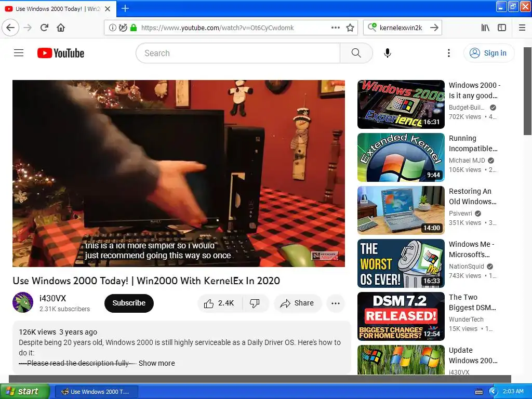This screenshot has height=399, width=532.
Task: Click the YouTube logo
Action: [x=61, y=53]
